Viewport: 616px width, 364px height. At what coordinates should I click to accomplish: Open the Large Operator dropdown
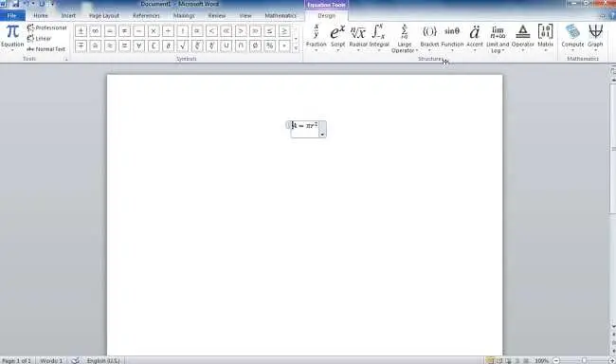click(x=405, y=39)
